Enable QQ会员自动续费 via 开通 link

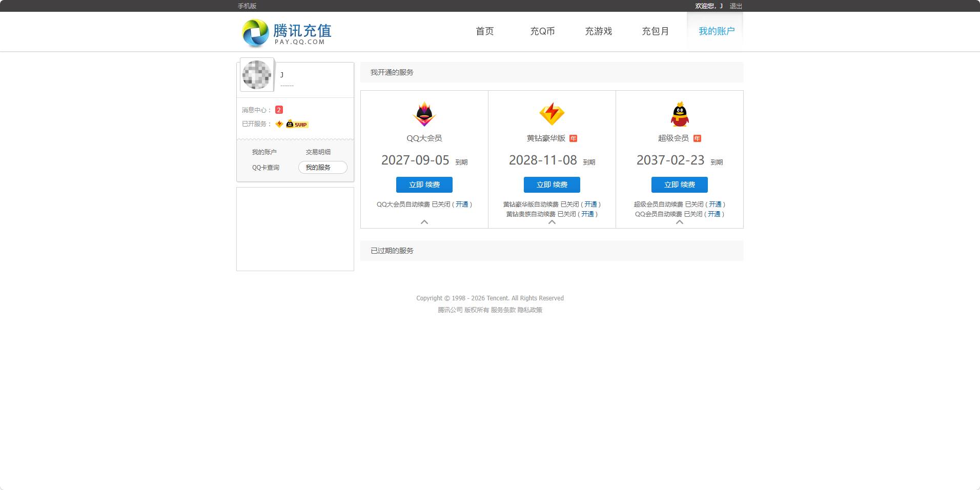click(714, 214)
